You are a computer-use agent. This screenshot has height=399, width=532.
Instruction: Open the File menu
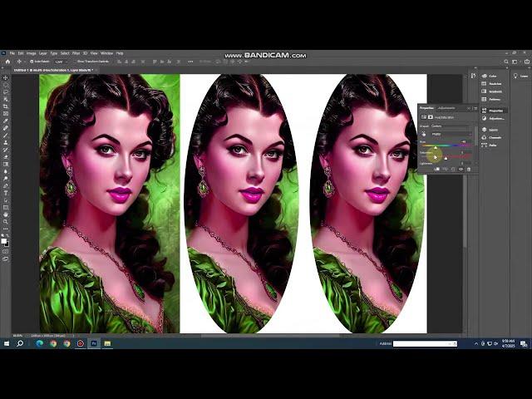click(x=12, y=53)
